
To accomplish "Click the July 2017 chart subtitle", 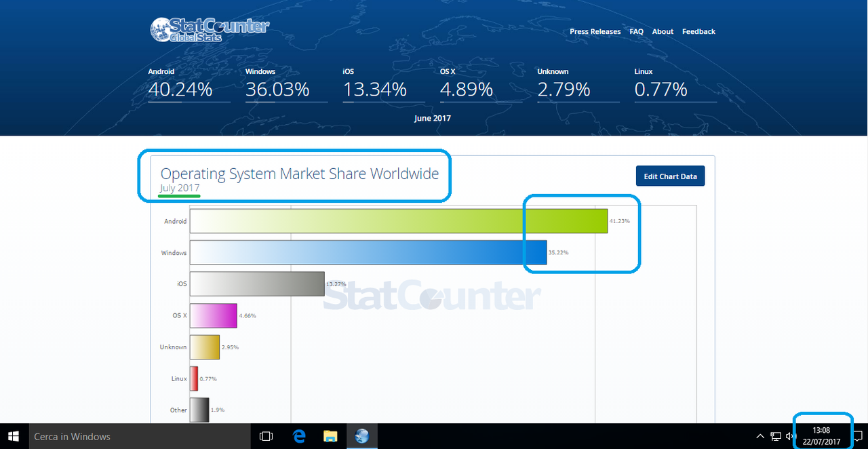I will [x=180, y=188].
